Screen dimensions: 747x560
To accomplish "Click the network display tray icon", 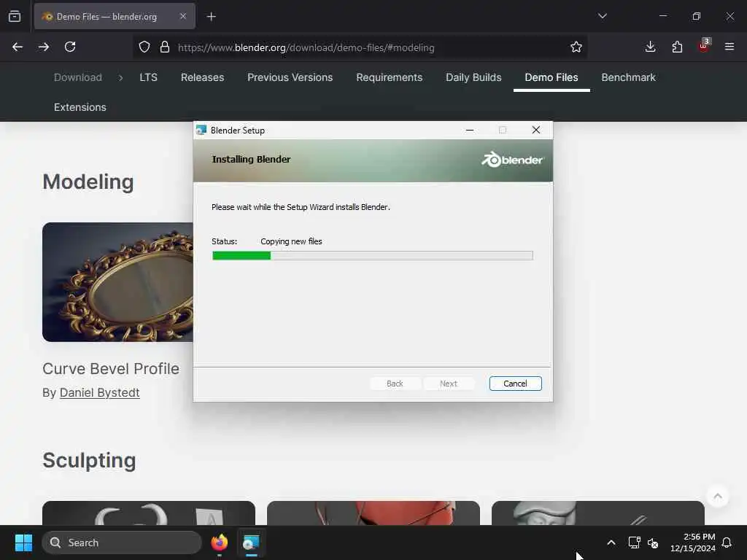I will (634, 542).
